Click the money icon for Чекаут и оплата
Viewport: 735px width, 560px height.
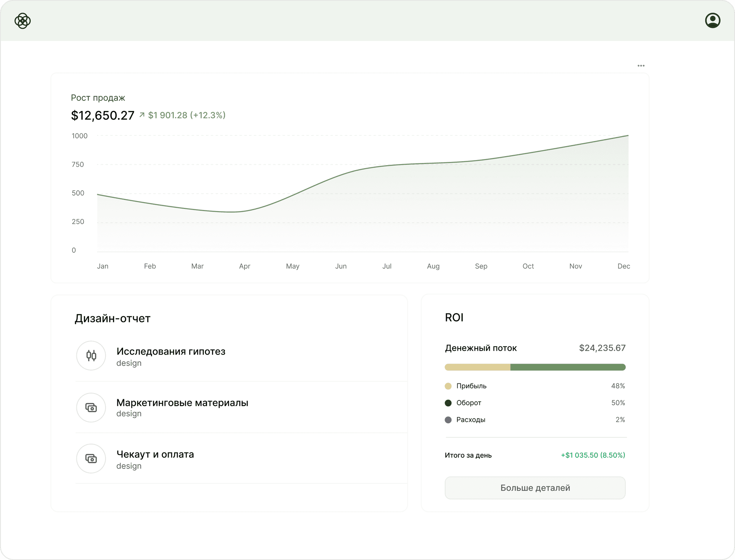coord(91,458)
